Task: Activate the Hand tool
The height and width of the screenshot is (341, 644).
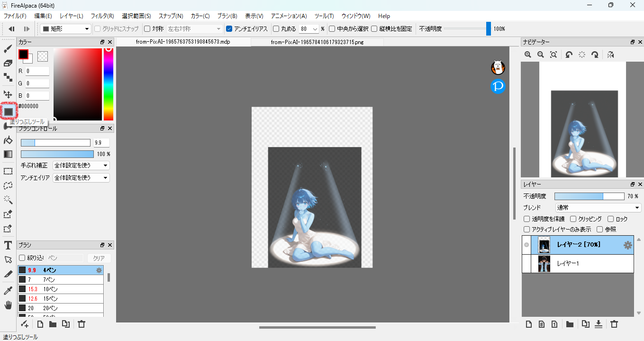Action: pyautogui.click(x=8, y=304)
